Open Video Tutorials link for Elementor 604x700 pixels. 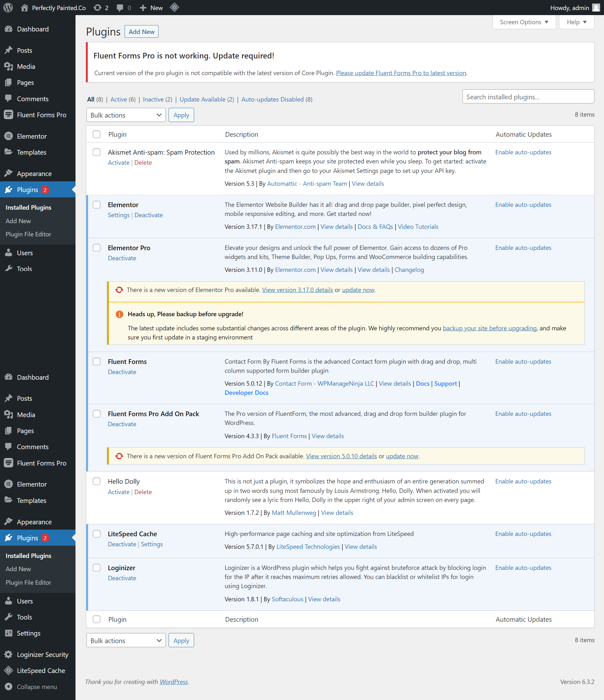[418, 227]
